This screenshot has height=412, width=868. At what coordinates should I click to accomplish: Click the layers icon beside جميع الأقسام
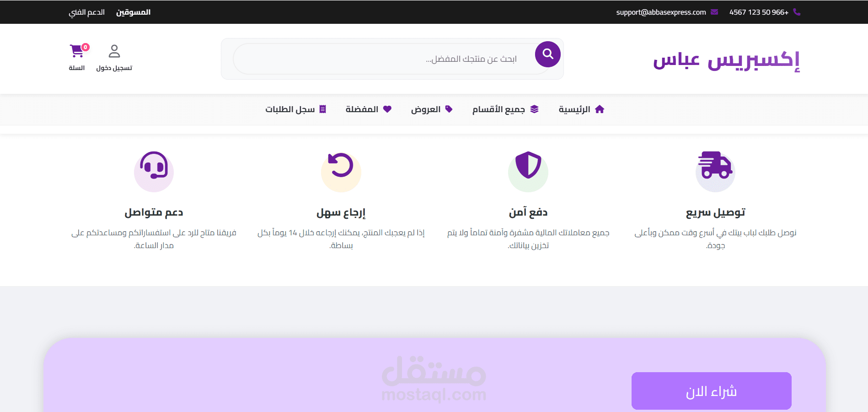tap(534, 109)
